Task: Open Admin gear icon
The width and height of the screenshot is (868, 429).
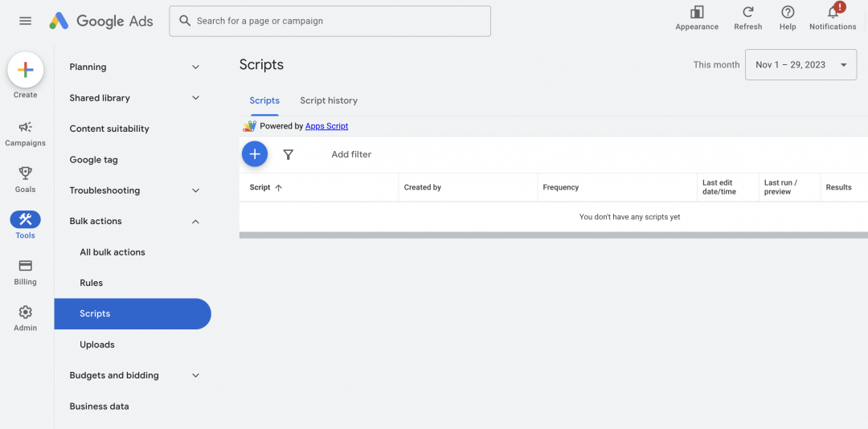Action: coord(26,313)
